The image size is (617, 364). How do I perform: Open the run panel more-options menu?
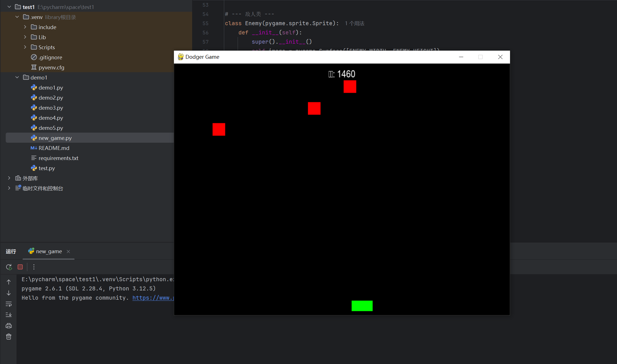click(34, 267)
